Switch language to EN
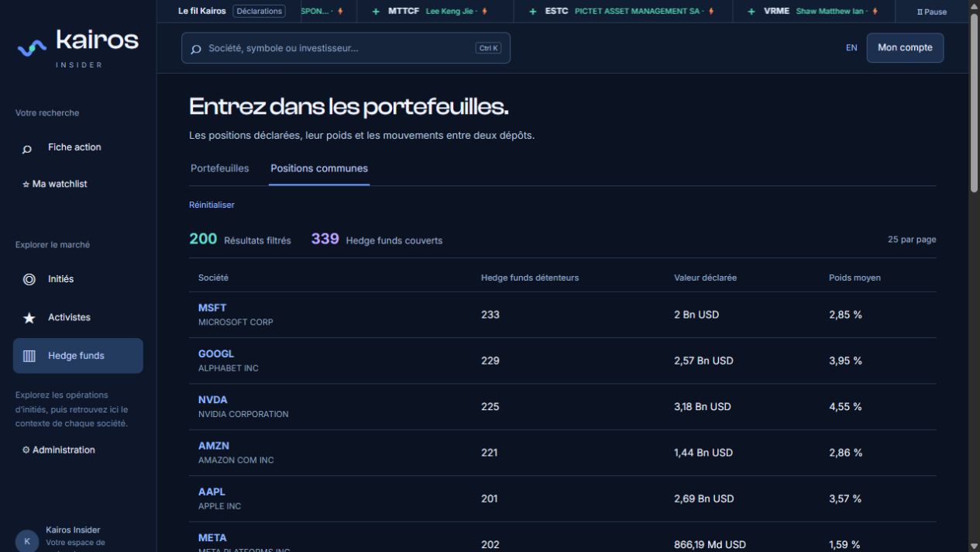Screen dimensions: 980x552 click(851, 48)
